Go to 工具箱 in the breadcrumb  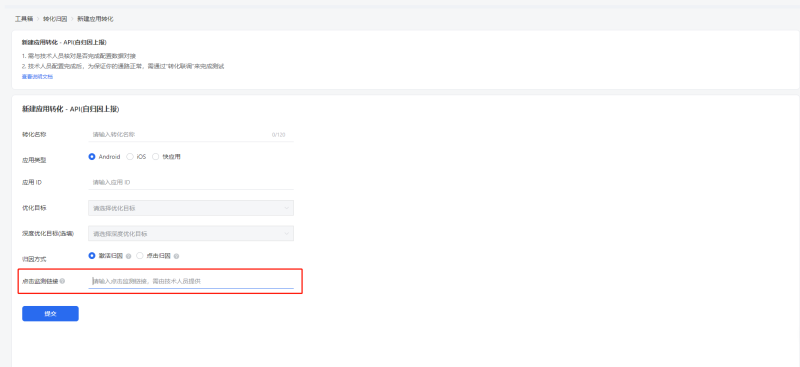(24, 19)
